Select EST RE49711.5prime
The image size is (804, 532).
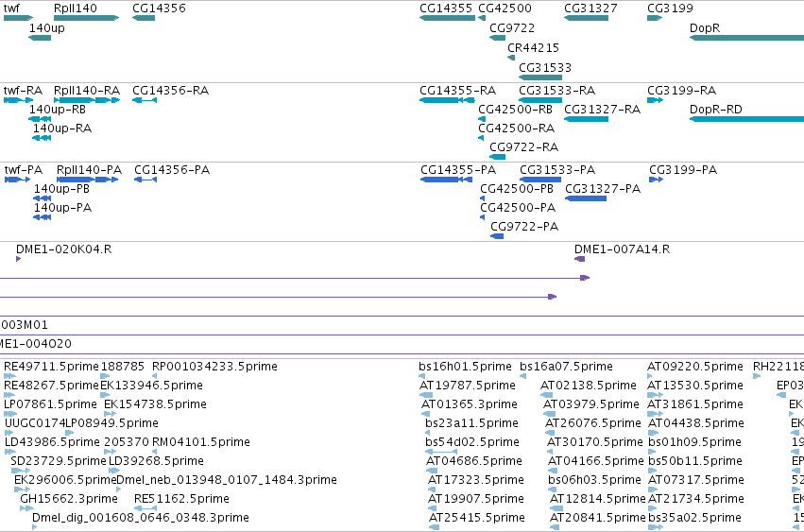51,367
